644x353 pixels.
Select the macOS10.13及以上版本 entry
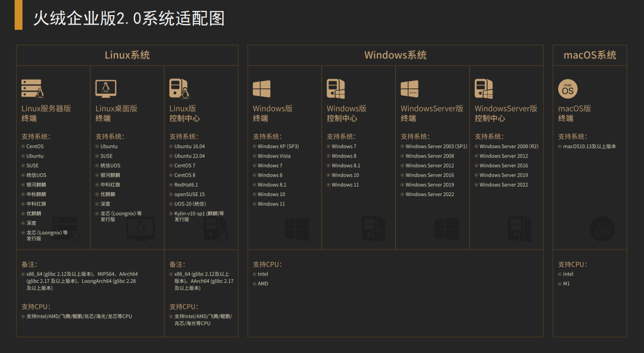coord(590,146)
